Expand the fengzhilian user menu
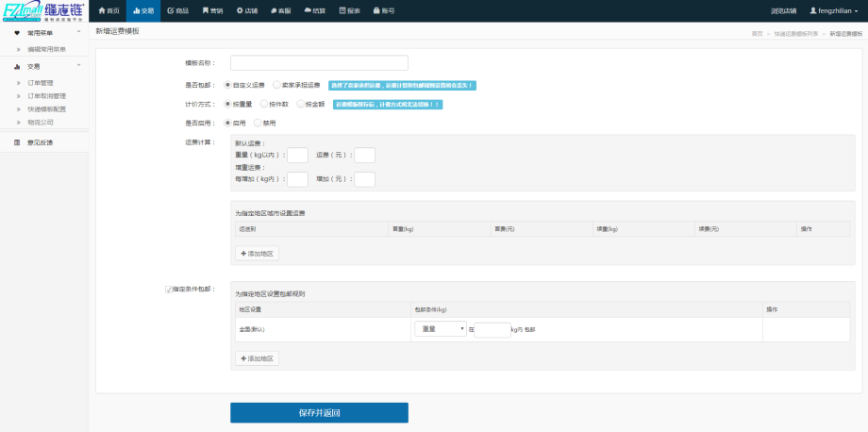 point(835,10)
